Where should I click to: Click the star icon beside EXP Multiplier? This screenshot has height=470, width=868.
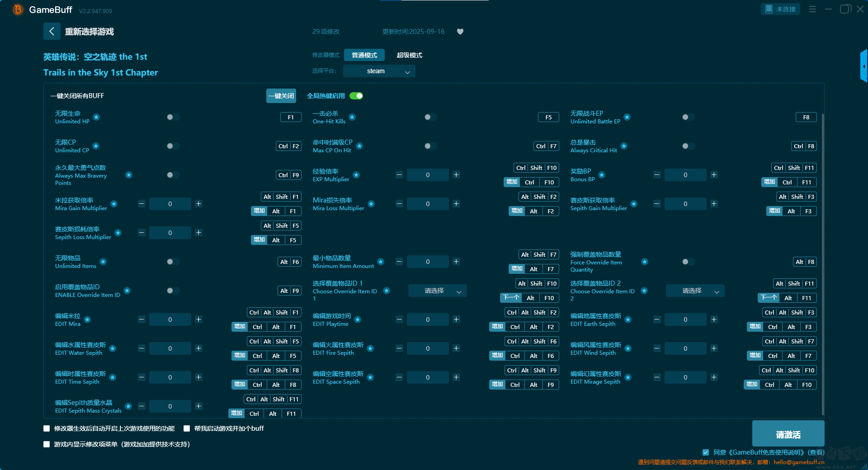coord(356,175)
